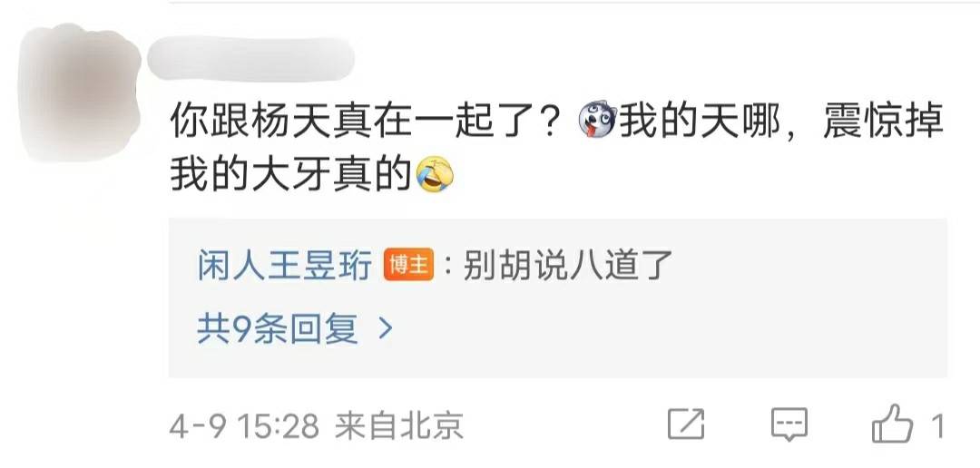This screenshot has width=980, height=468.
Task: Tap the thumbs-up like icon
Action: 891,424
